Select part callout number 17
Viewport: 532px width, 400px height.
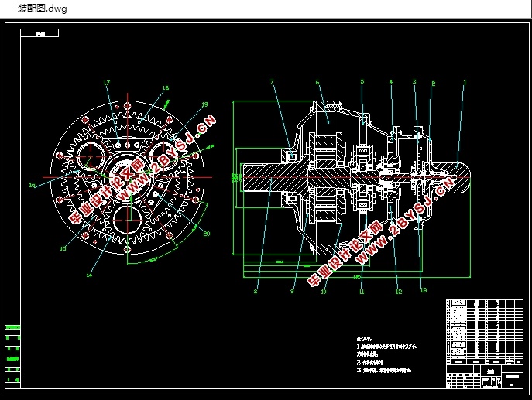pos(107,83)
